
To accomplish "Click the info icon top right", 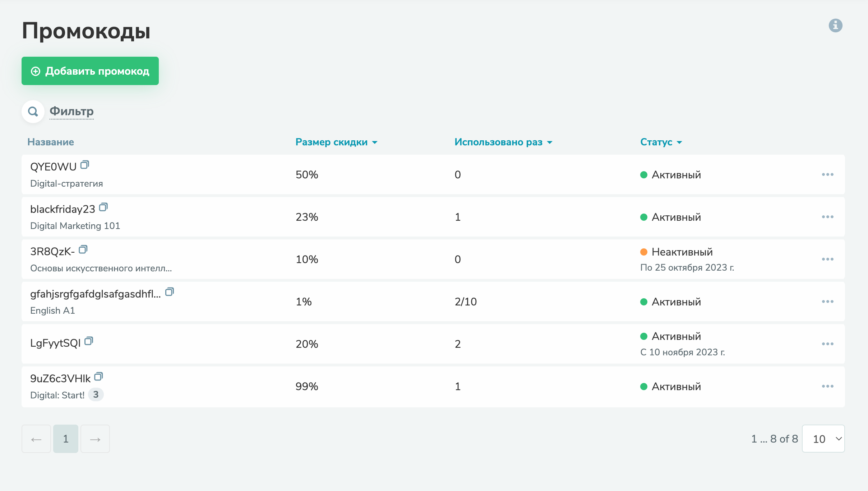I will [835, 25].
